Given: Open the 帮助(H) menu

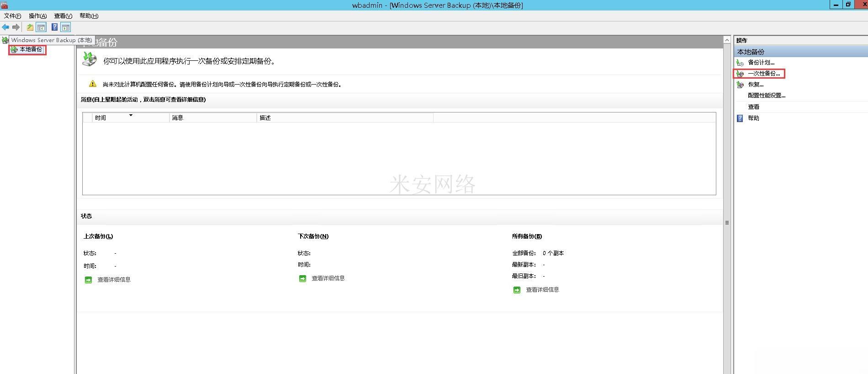Looking at the screenshot, I should (89, 16).
